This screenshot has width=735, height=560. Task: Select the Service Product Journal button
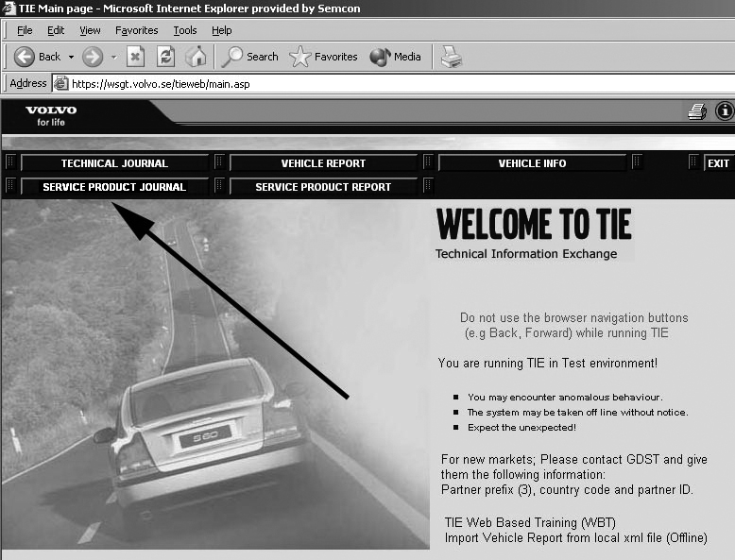coord(114,187)
